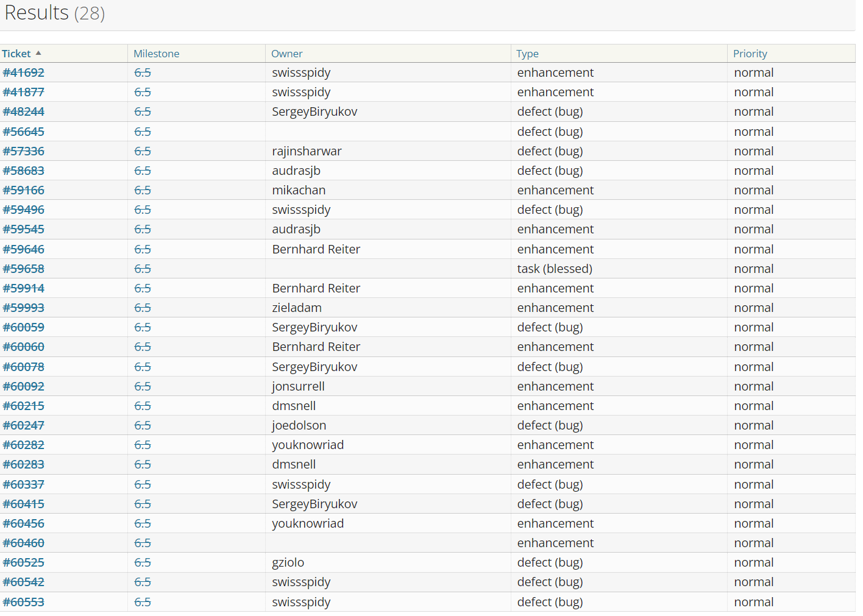Screen dimensions: 863x616
Task: Open ticket #58683 owned by audrasjb
Action: coord(23,171)
